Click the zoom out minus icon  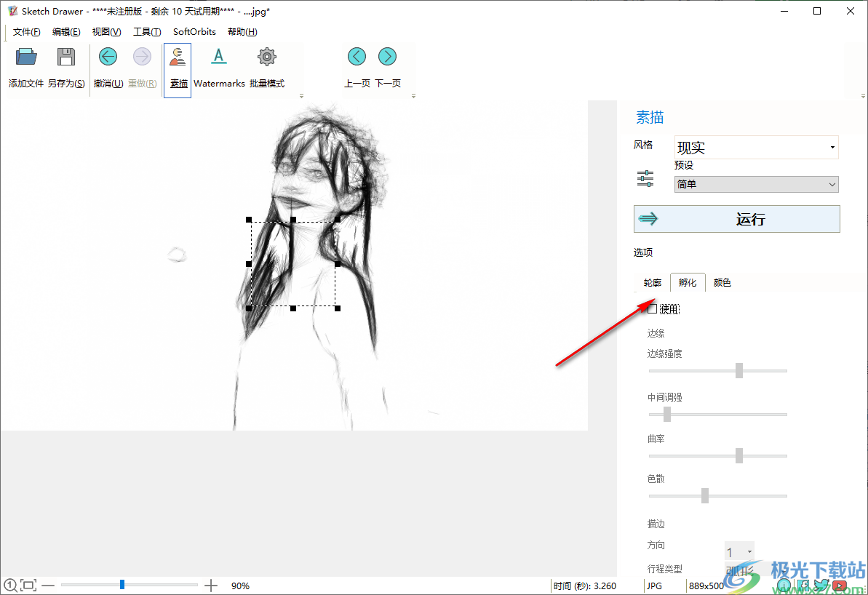pyautogui.click(x=48, y=585)
